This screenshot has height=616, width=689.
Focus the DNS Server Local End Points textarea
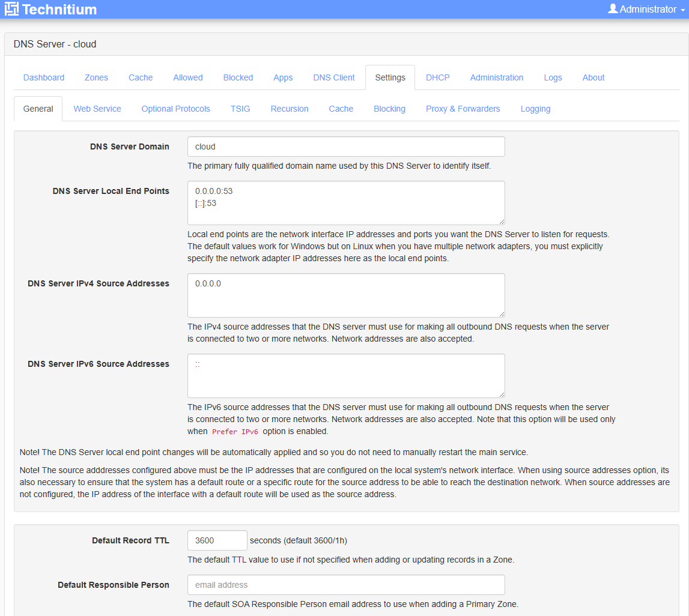point(346,203)
